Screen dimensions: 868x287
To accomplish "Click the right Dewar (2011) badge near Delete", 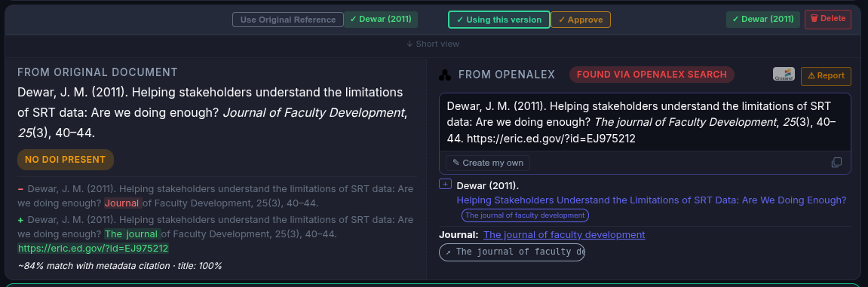I will tap(763, 19).
